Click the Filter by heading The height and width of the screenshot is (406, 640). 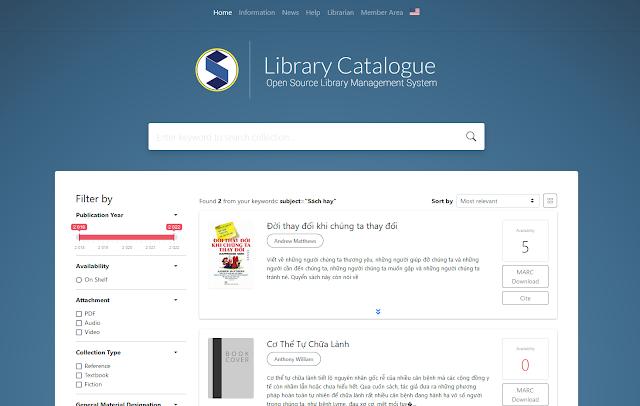click(x=94, y=199)
